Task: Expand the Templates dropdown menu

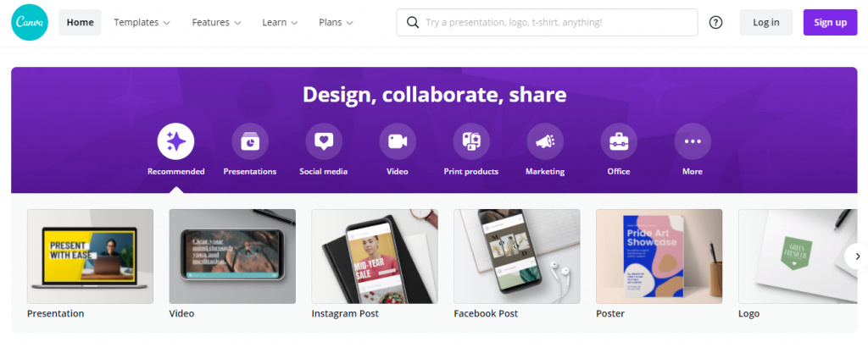Action: [x=142, y=23]
